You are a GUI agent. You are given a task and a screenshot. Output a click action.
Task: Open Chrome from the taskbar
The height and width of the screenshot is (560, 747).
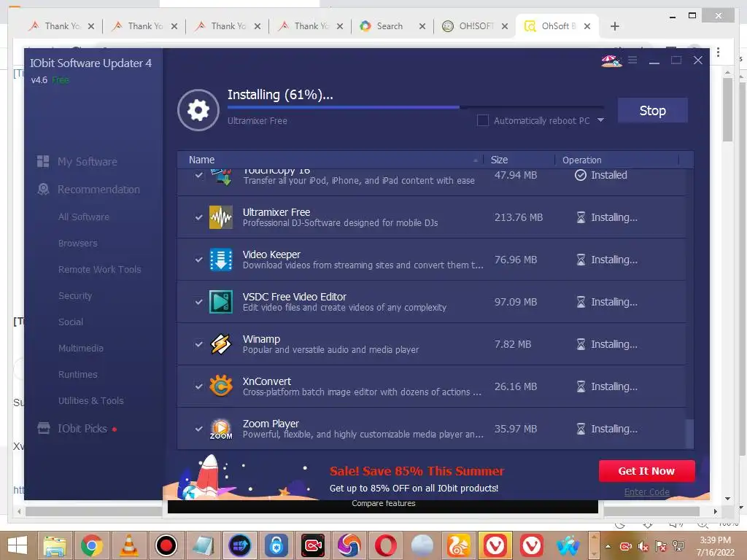point(91,545)
